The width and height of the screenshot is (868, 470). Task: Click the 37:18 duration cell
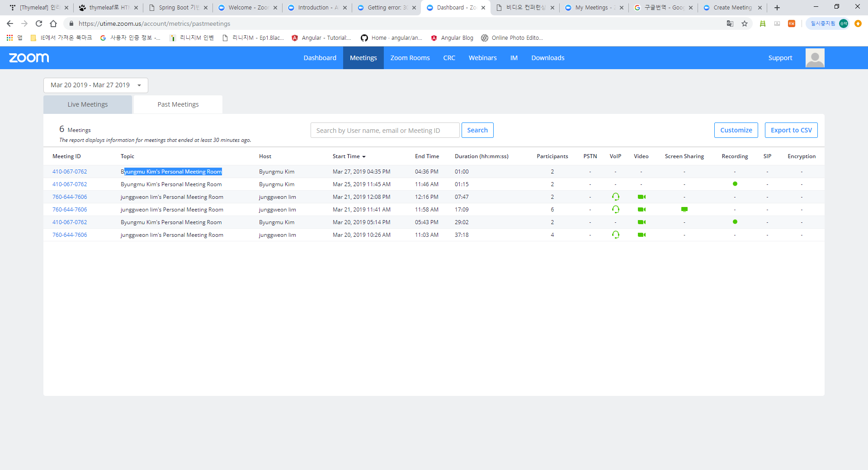coord(462,235)
